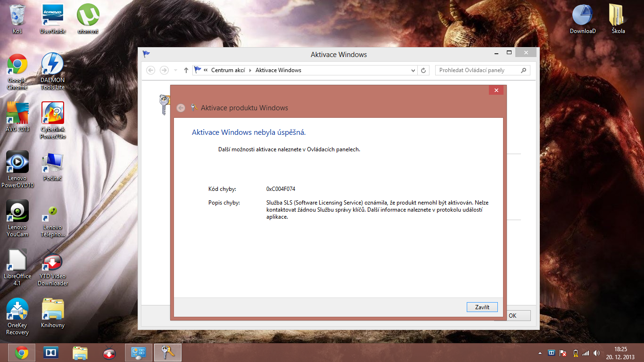Select Lenovo PowerDVD10 desktop icon

pyautogui.click(x=17, y=170)
